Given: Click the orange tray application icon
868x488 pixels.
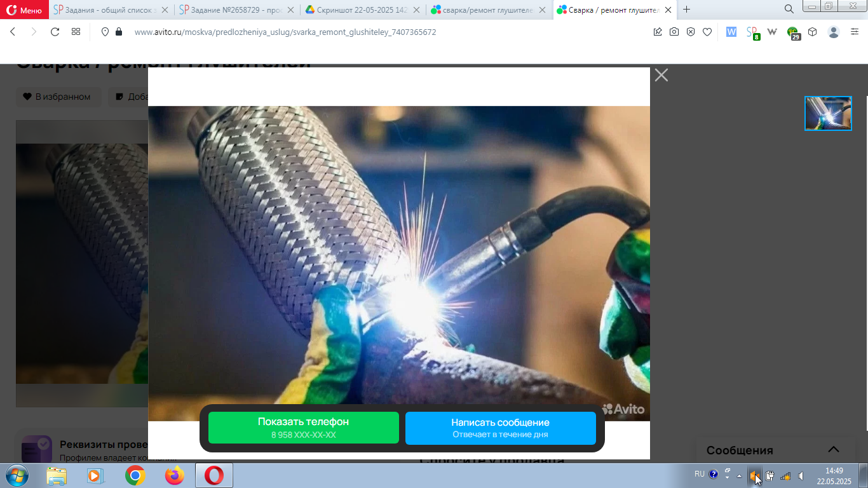Looking at the screenshot, I should tap(754, 475).
